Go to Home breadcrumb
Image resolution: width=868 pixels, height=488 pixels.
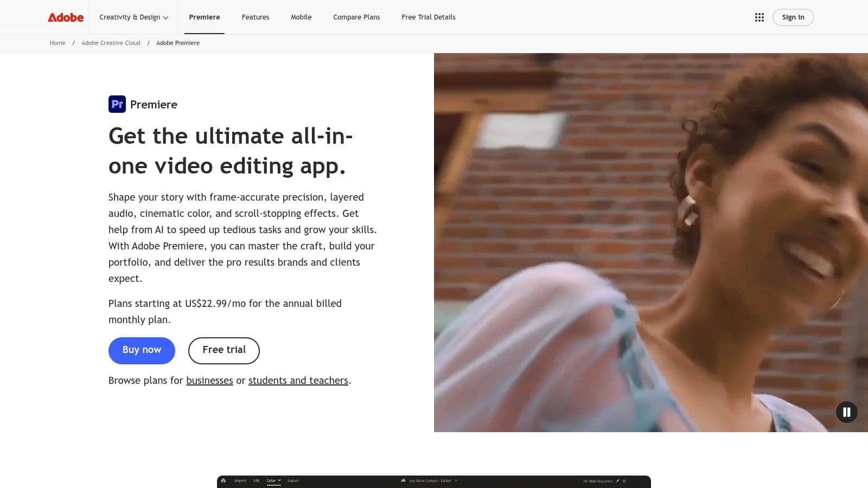pos(58,43)
